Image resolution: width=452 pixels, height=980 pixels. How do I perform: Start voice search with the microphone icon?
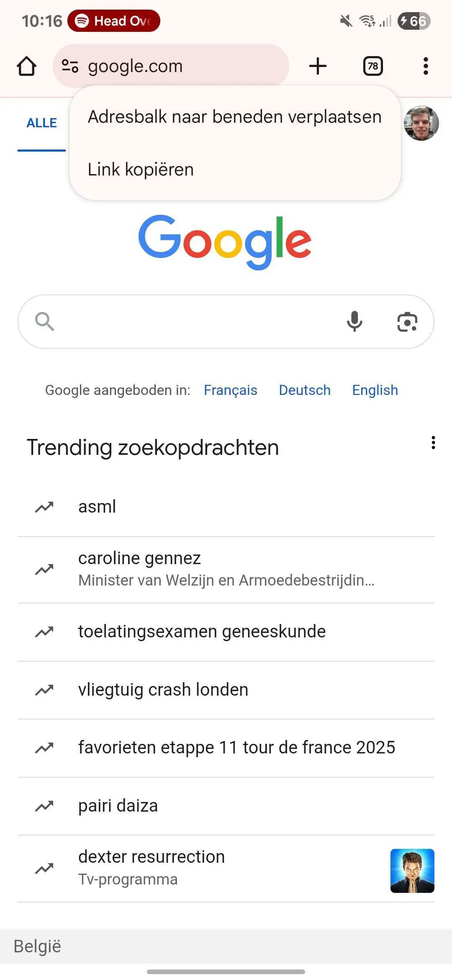click(354, 321)
